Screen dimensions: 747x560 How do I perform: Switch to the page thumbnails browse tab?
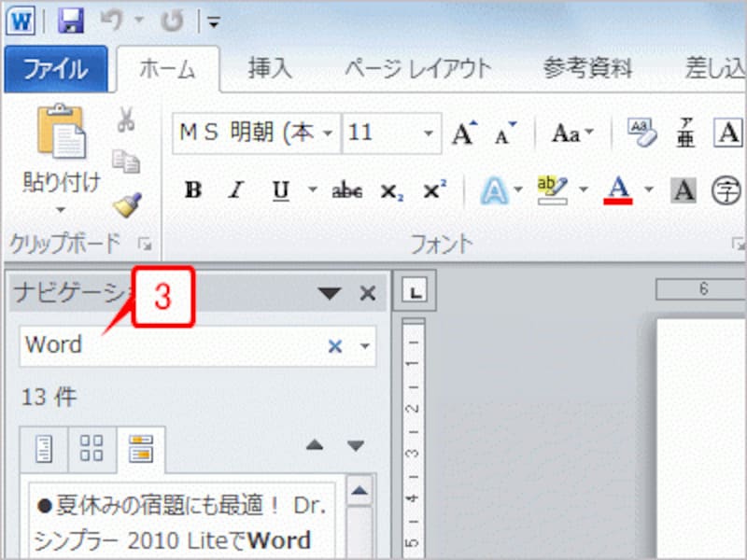pyautogui.click(x=92, y=449)
